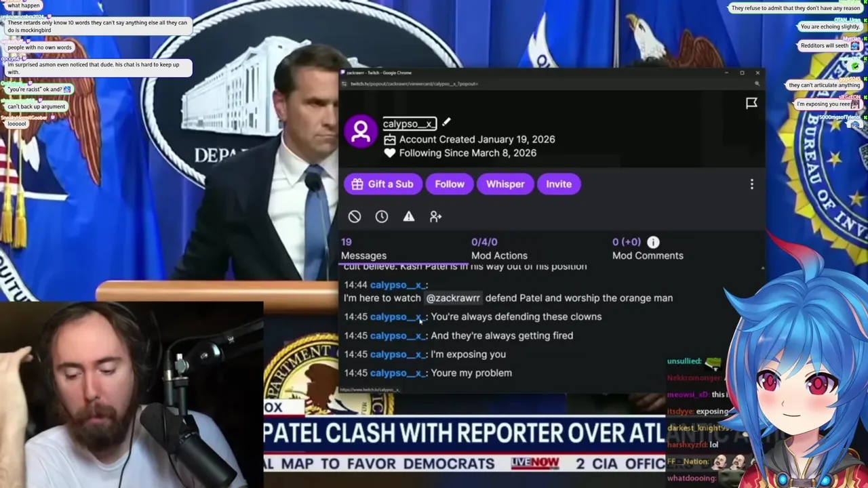Click the 'Account Created January 19, 2026' text
The width and height of the screenshot is (868, 488).
(477, 140)
